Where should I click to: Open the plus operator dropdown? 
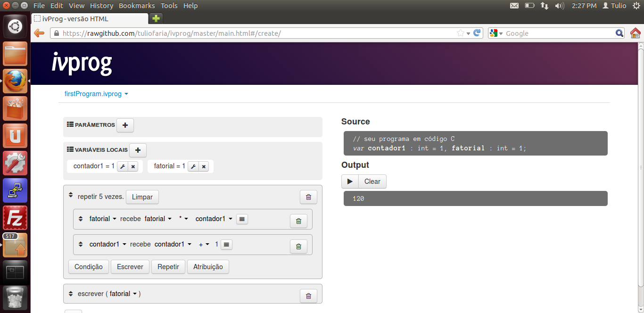click(204, 244)
